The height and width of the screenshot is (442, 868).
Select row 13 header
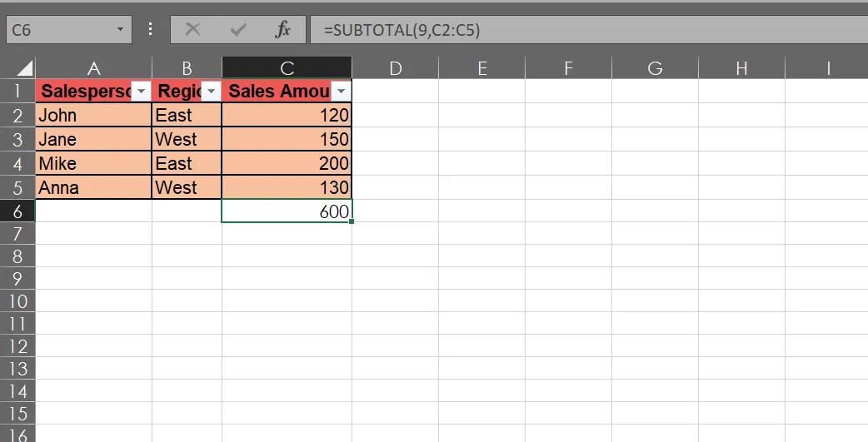coord(17,369)
